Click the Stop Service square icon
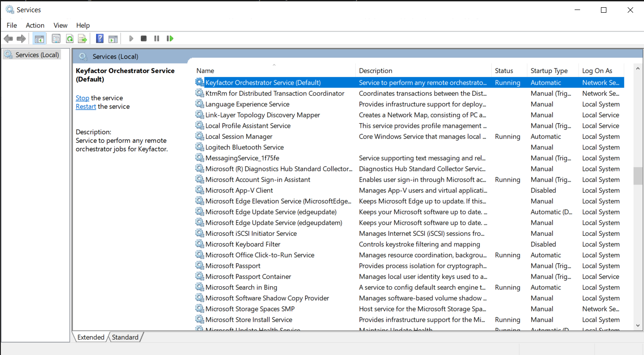 pos(144,39)
